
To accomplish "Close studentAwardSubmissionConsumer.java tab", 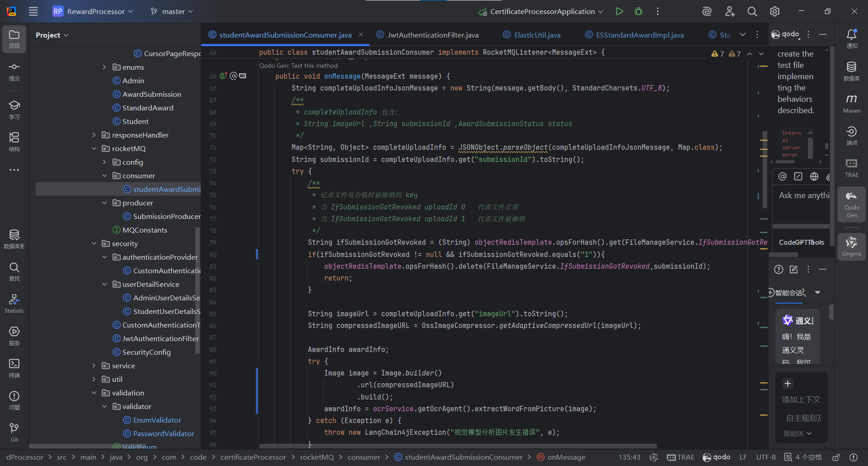I will click(361, 34).
